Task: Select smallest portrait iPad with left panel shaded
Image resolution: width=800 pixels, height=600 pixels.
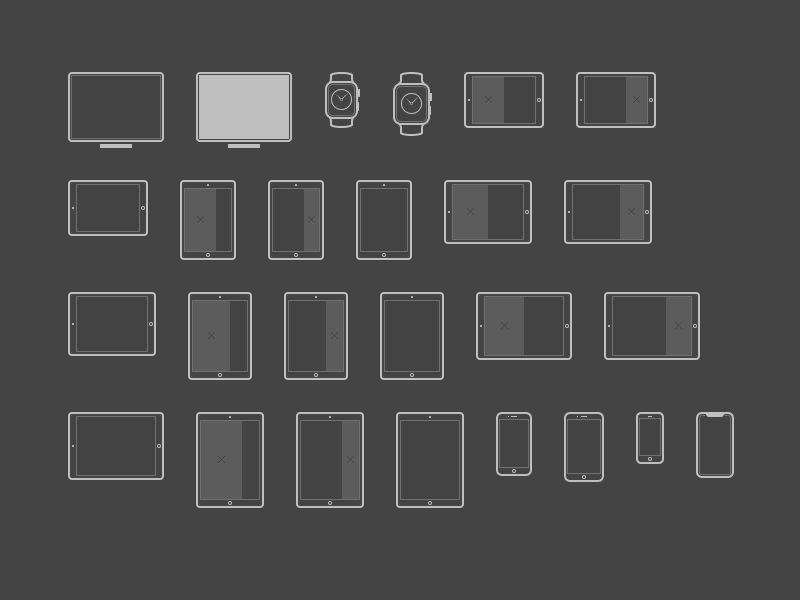Action: [208, 220]
